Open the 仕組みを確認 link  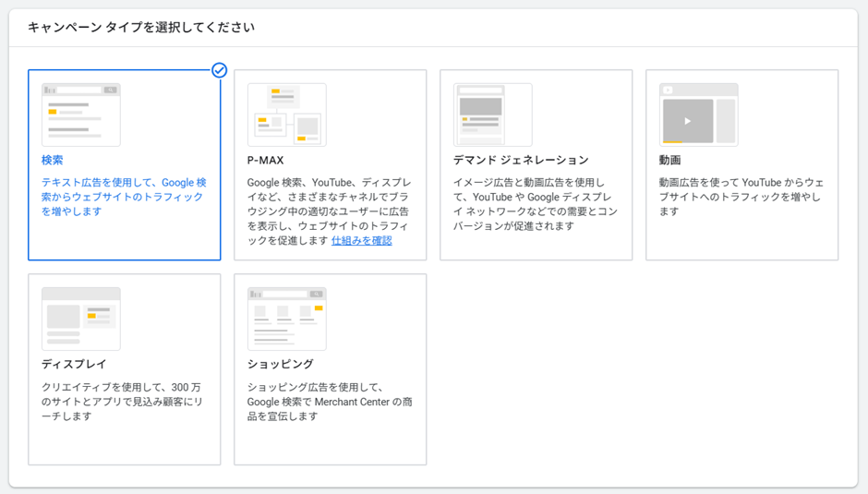click(x=361, y=241)
